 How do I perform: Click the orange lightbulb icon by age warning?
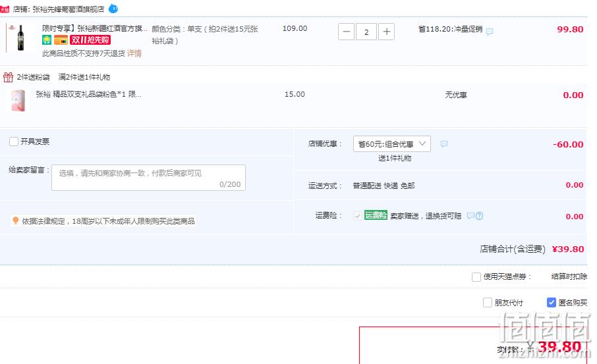16,221
